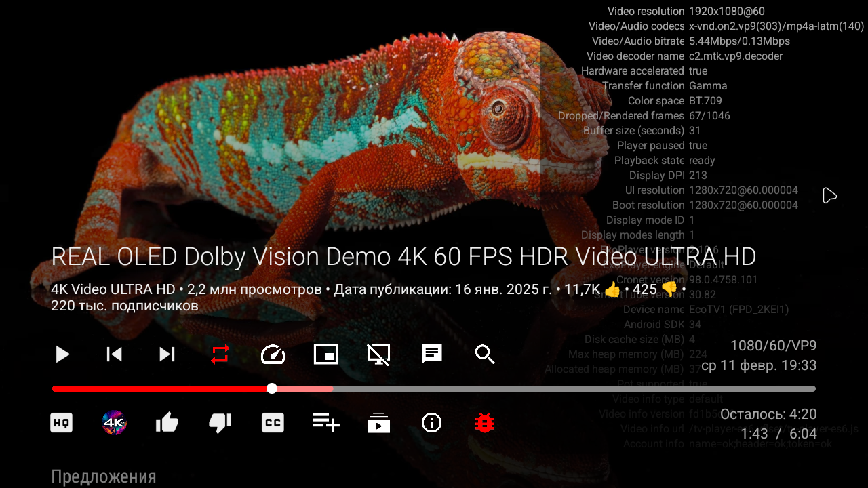
Task: Click the red video progress bar handle
Action: pos(272,388)
